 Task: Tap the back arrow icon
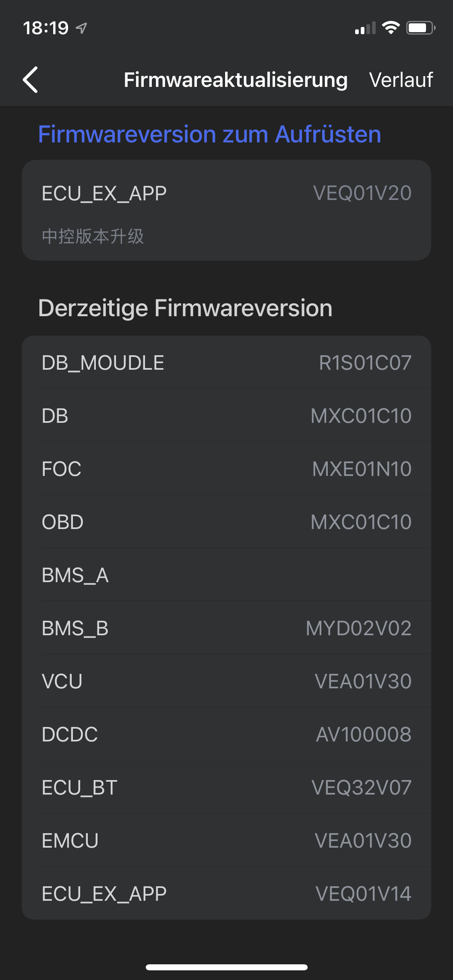(31, 80)
